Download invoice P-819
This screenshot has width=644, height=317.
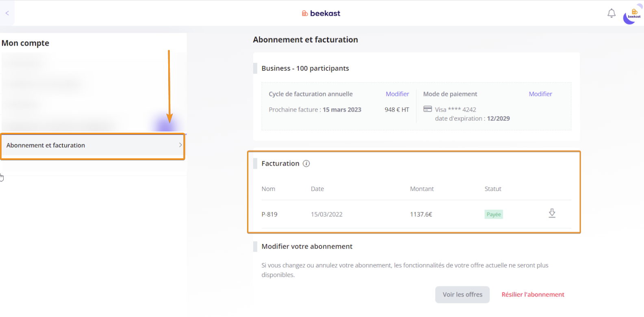552,213
